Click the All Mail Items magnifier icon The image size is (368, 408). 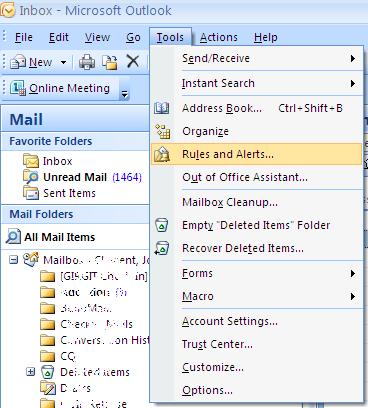pyautogui.click(x=14, y=236)
